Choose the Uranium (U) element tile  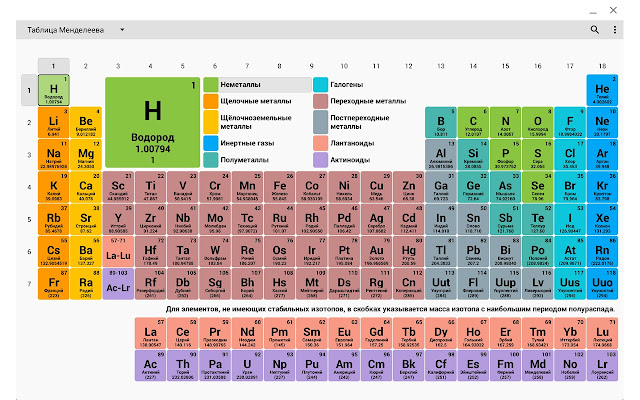pyautogui.click(x=247, y=365)
